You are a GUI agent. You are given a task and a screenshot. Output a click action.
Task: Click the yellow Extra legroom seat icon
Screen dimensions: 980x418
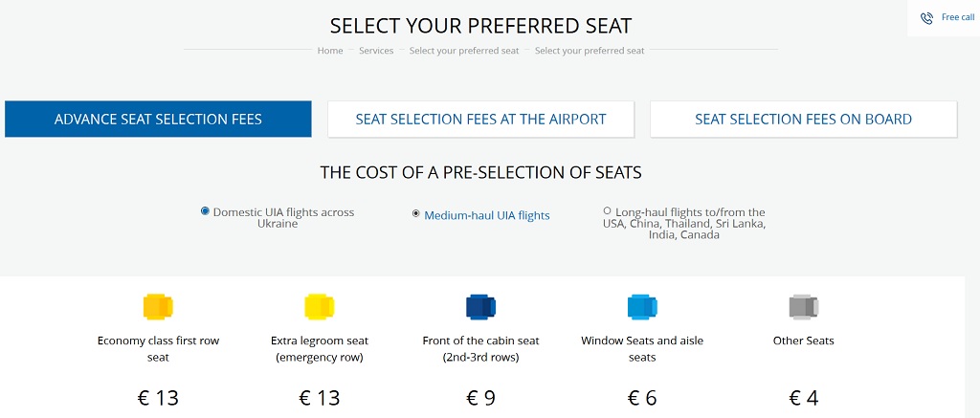click(320, 307)
